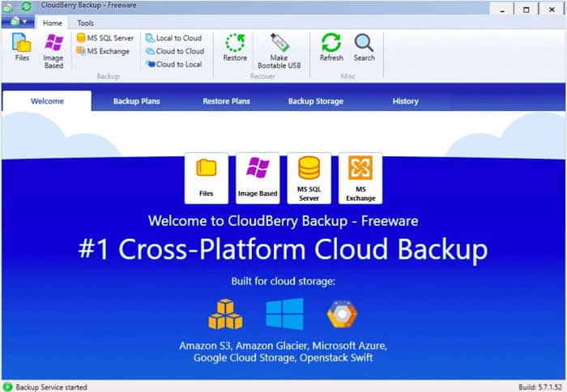Viewport: 567px width, 392px height.
Task: Open Make Bootable USB tool
Action: [x=279, y=51]
